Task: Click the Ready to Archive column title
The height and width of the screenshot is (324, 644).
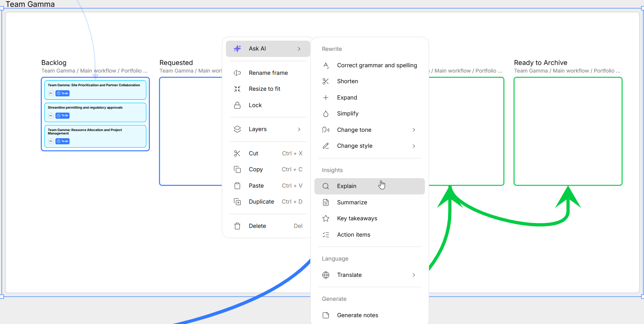Action: tap(540, 63)
